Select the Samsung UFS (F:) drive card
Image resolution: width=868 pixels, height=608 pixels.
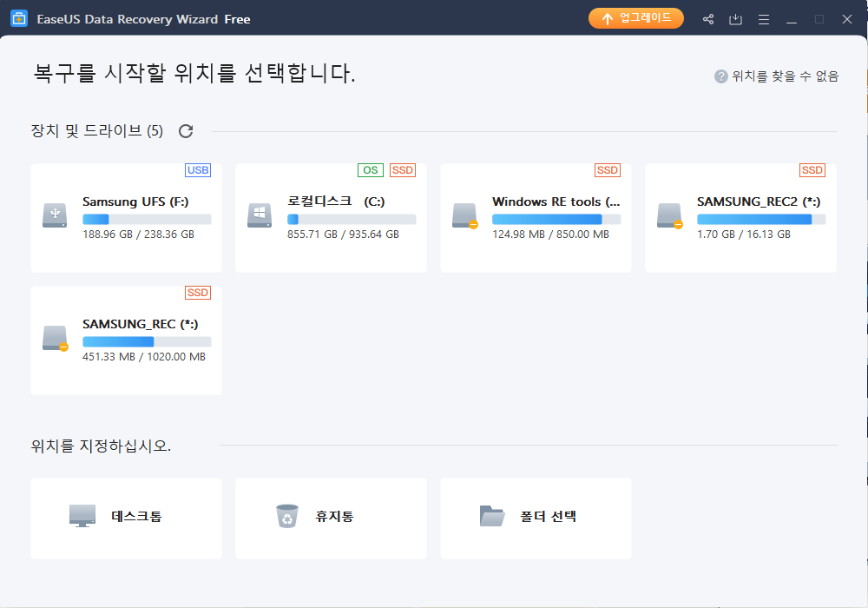click(x=126, y=218)
